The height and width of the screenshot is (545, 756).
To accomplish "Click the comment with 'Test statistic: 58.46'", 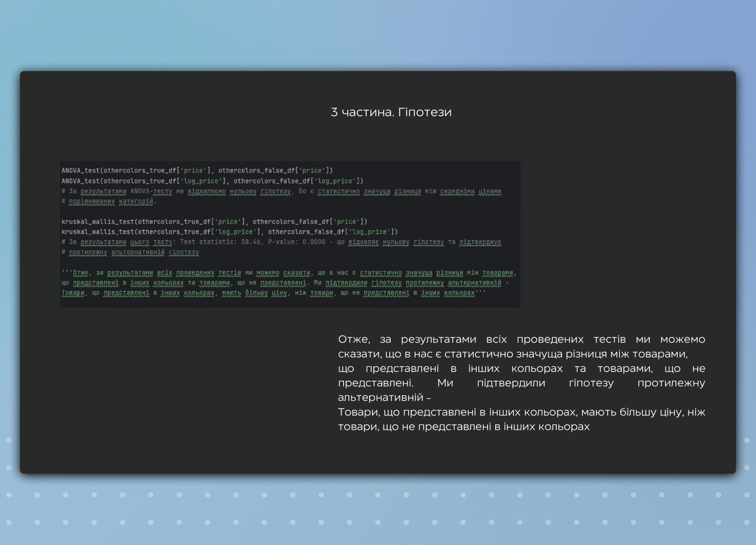I will click(x=281, y=242).
